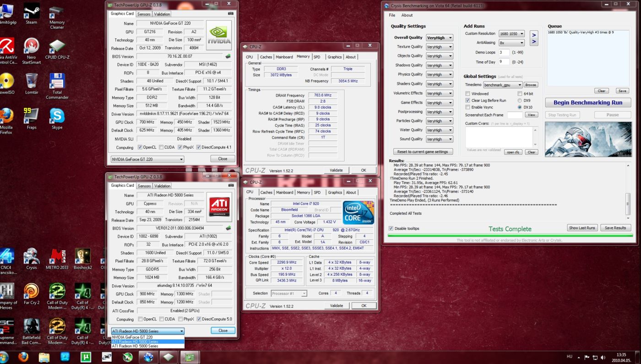Click Begin Benchmarking Run

(588, 103)
